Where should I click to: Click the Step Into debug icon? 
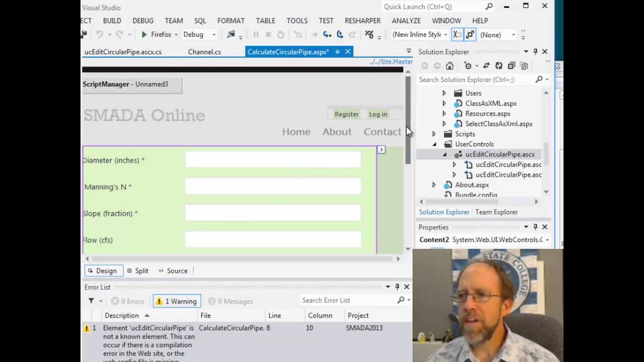[327, 35]
